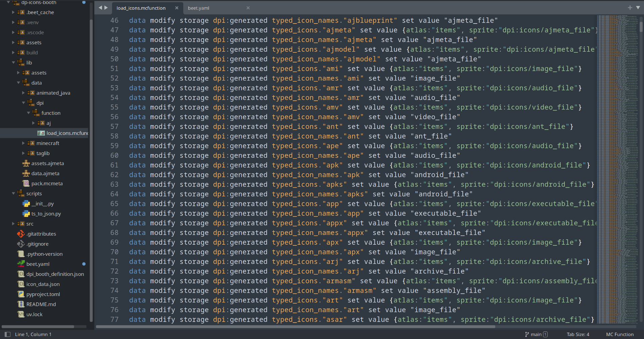Click the beet.yaml file icon in sidebar
Viewport: 644px width, 339px height.
[x=21, y=264]
